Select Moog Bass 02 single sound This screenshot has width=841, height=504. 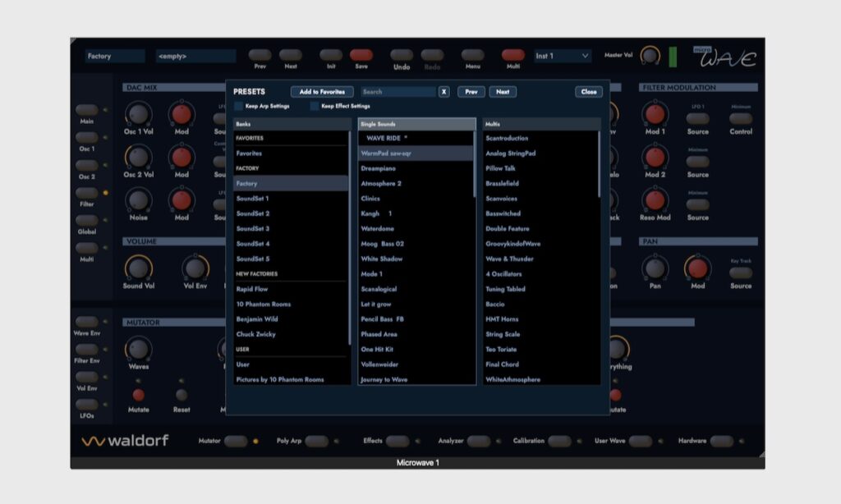416,244
